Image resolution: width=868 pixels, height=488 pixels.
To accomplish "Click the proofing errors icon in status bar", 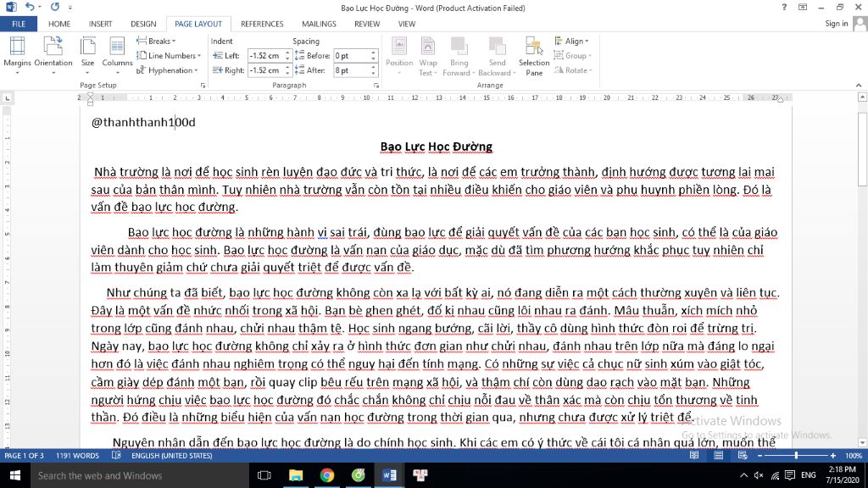I will (x=115, y=455).
